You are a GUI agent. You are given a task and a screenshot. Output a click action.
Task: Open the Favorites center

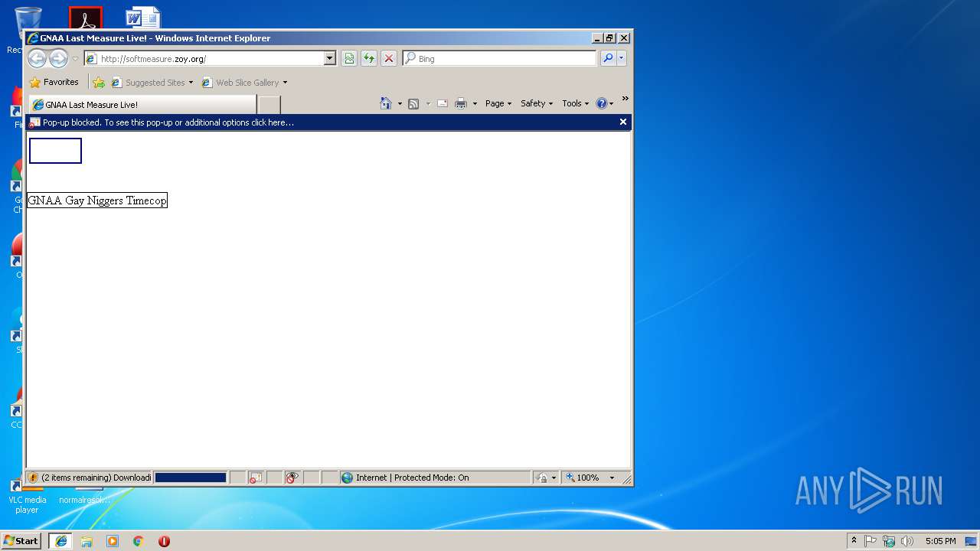point(54,82)
